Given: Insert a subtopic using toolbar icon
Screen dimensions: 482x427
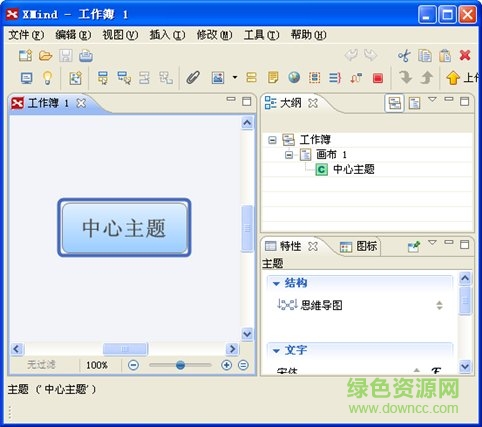Looking at the screenshot, I should point(124,78).
